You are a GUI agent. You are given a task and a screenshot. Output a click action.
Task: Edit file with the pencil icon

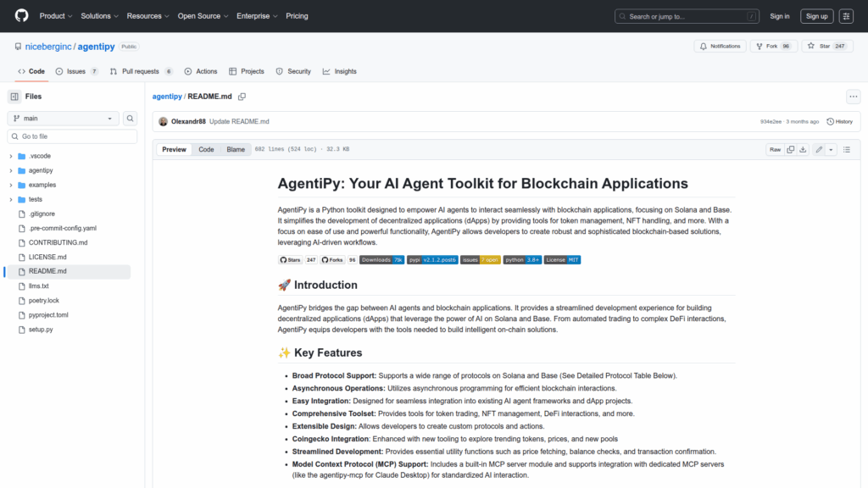click(x=819, y=149)
